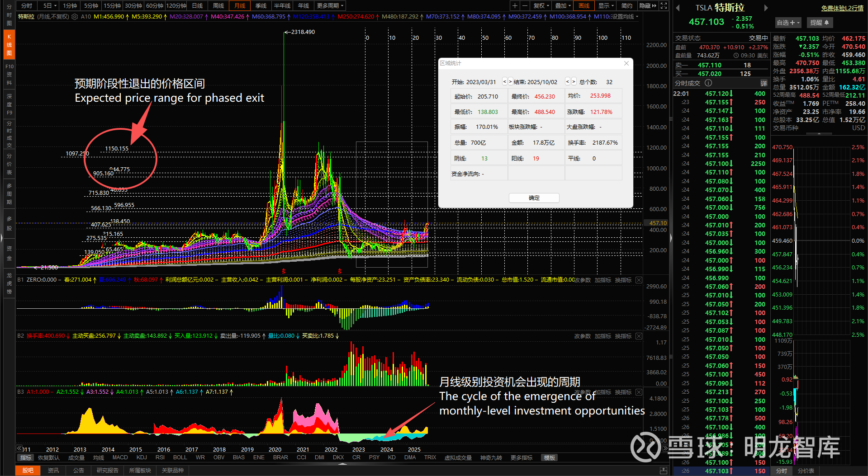Toggle the 简约 simple mode
The height and width of the screenshot is (476, 868).
627,6
